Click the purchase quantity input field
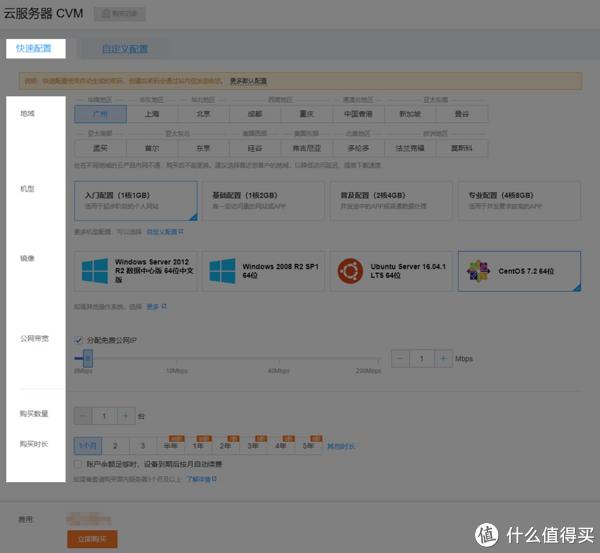This screenshot has width=600, height=553. 104,416
